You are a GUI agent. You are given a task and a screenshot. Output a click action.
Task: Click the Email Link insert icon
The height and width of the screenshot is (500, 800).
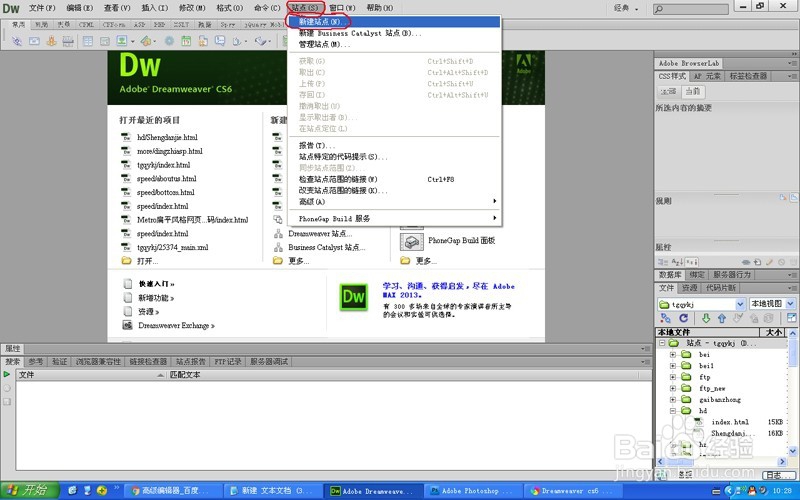tap(34, 41)
